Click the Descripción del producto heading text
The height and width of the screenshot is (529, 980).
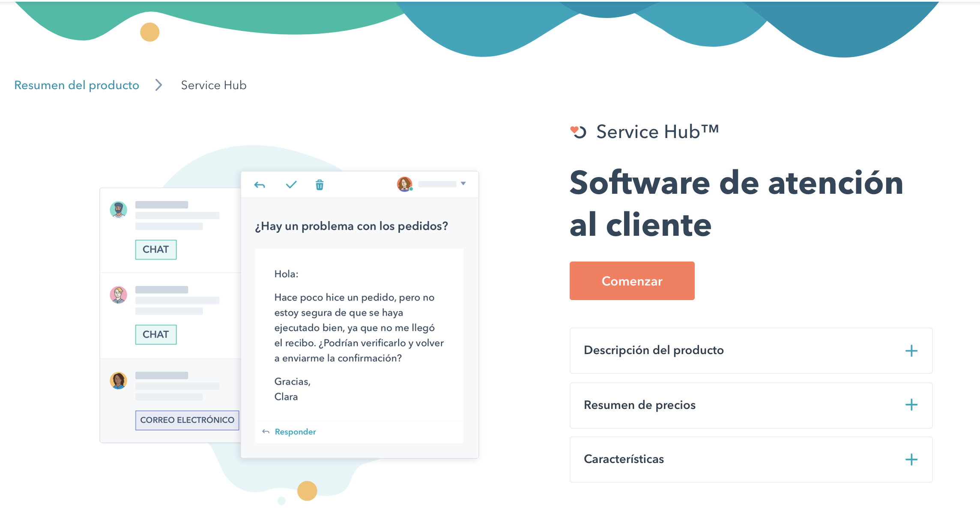click(654, 350)
